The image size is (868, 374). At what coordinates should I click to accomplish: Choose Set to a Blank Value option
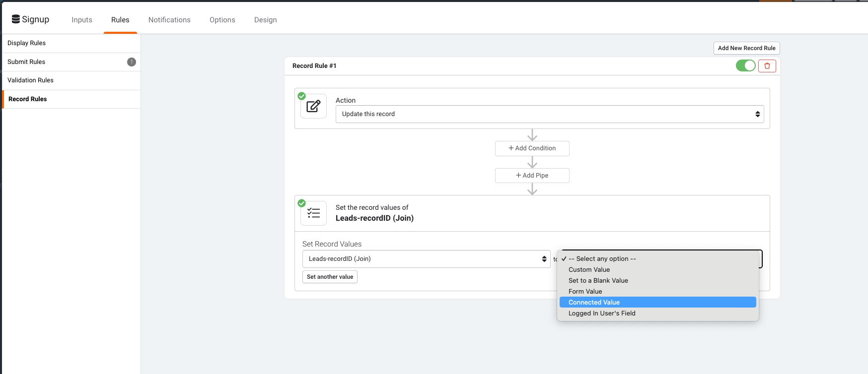click(x=658, y=281)
